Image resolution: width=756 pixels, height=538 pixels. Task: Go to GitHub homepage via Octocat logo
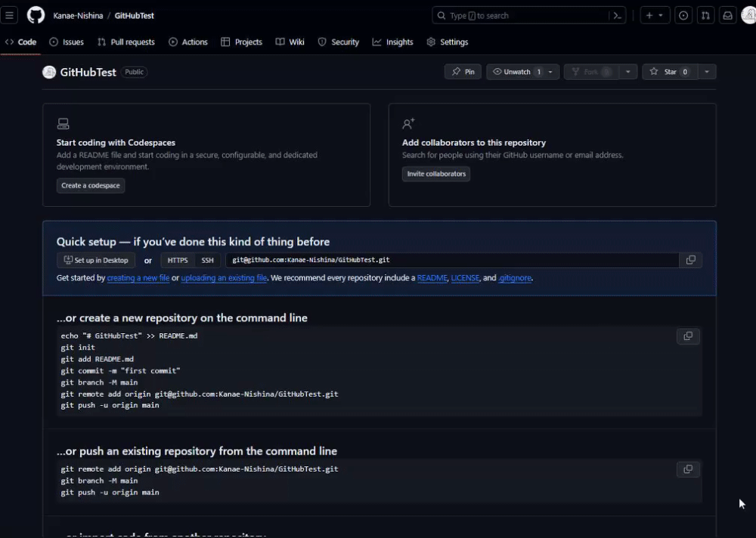pyautogui.click(x=36, y=15)
